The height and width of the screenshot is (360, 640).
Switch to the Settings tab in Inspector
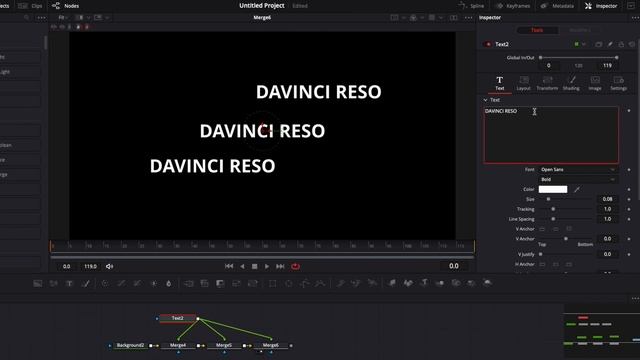coord(618,83)
